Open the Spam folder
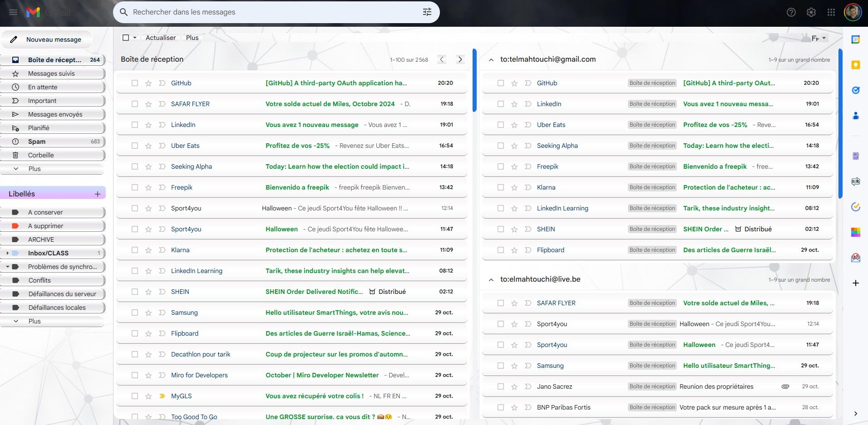The width and height of the screenshot is (868, 425). pyautogui.click(x=53, y=142)
